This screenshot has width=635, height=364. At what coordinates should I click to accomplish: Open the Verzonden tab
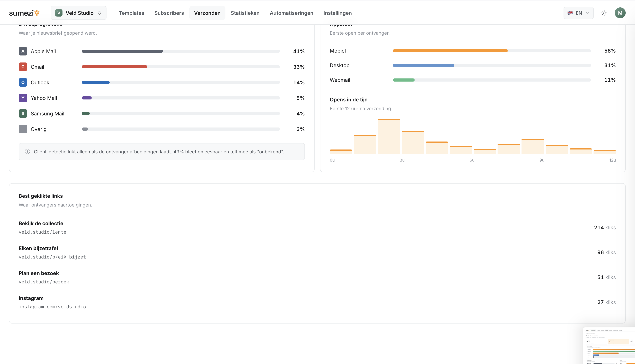pos(207,13)
